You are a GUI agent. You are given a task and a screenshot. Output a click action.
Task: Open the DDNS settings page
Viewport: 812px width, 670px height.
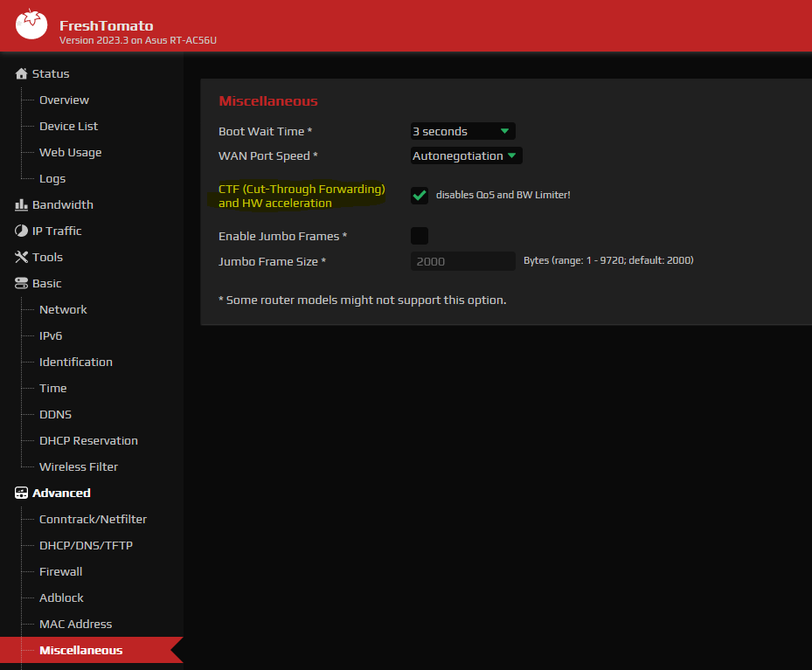coord(55,414)
